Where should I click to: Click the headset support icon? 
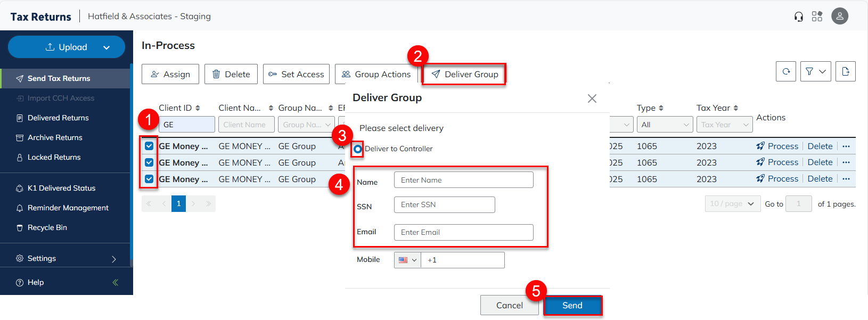point(798,17)
